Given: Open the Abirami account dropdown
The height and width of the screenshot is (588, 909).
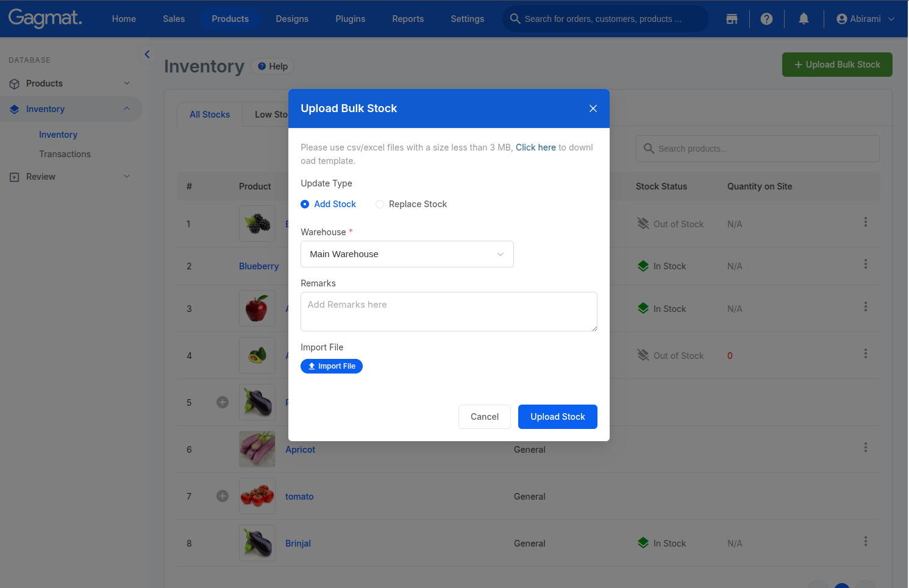Looking at the screenshot, I should [865, 19].
